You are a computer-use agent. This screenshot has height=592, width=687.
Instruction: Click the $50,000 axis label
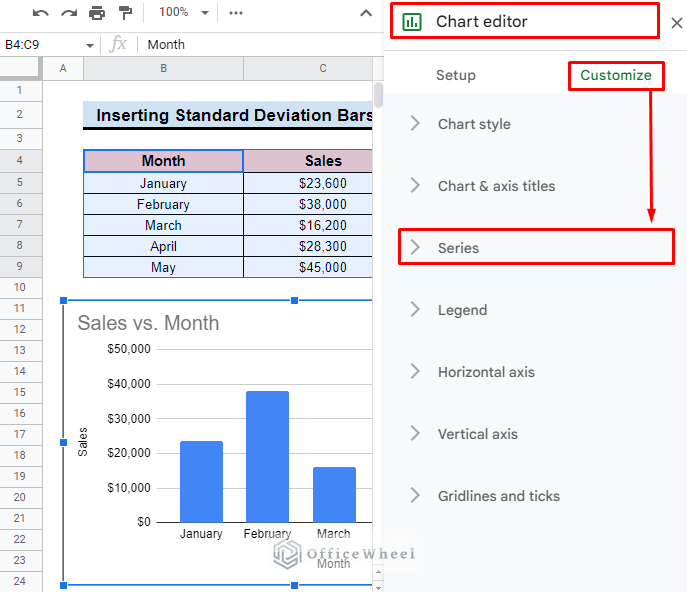pos(129,349)
